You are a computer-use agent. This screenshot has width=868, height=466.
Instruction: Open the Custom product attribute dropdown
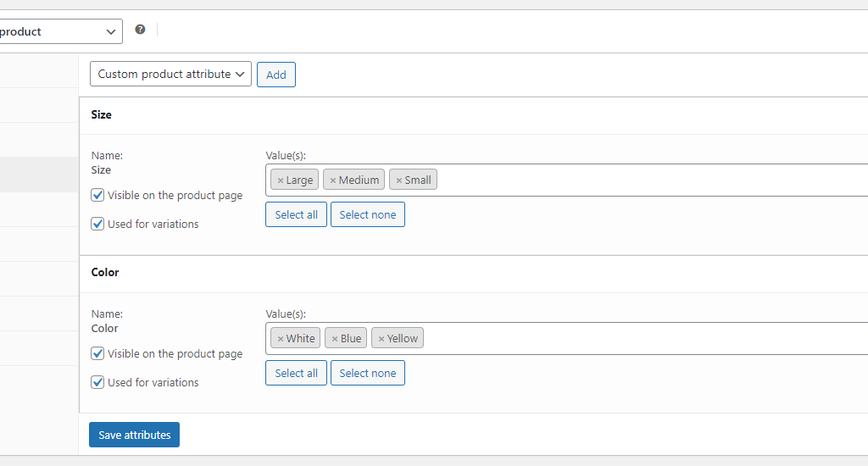(170, 75)
